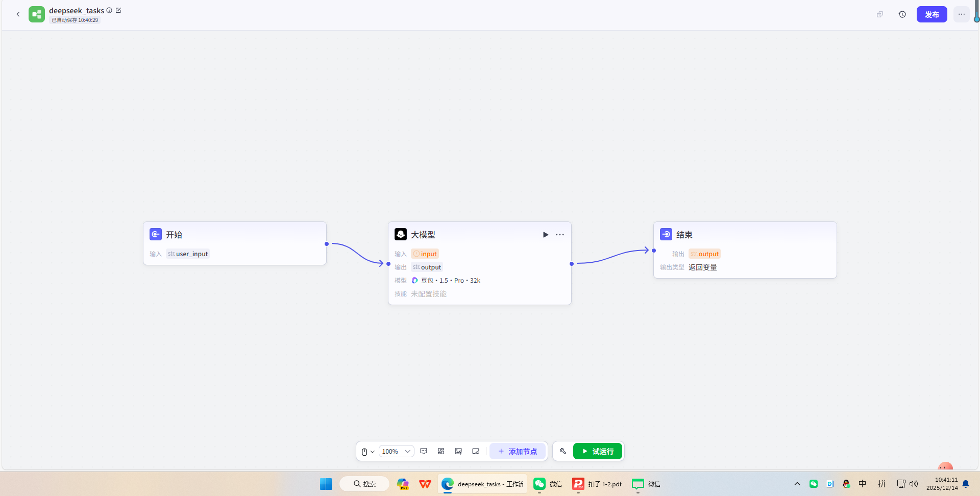Edit the workflow name with the pencil icon

point(118,10)
